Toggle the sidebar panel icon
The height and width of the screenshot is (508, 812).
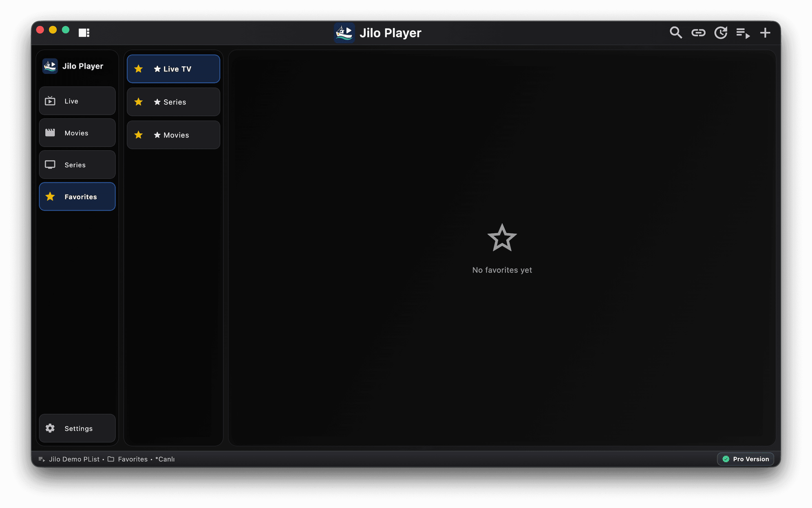[x=84, y=32]
